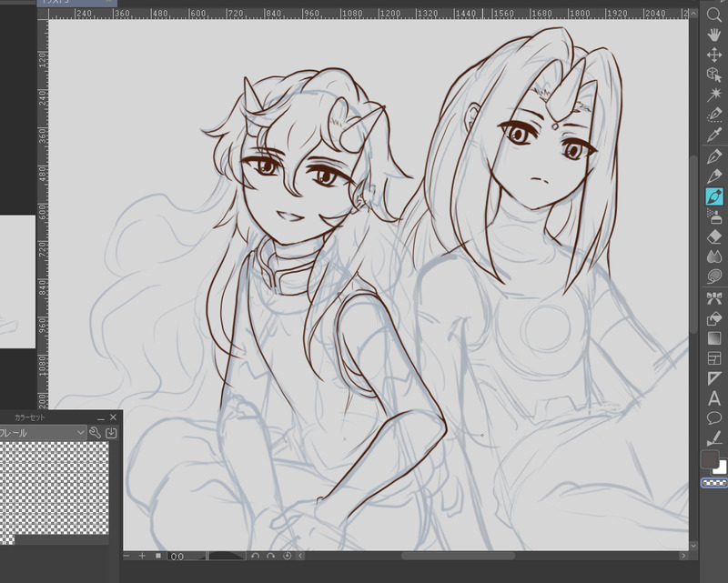Click the canvas document tab at top
This screenshot has width=728, height=583.
point(76,3)
